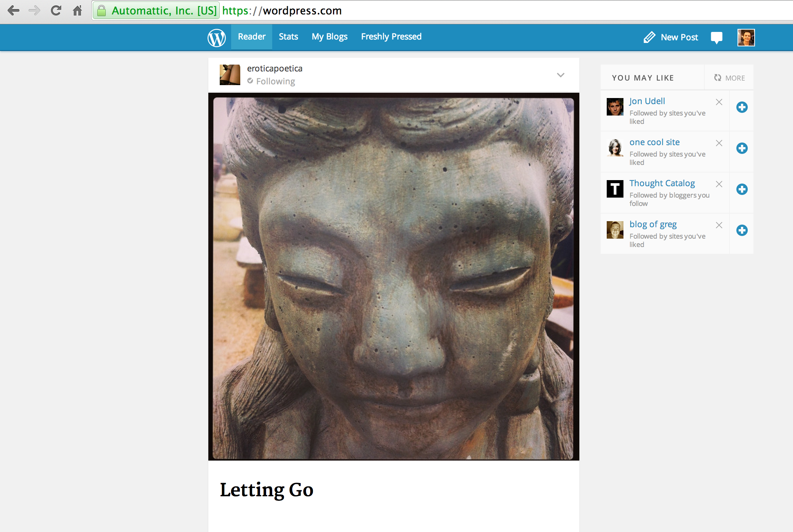
Task: Click the browser reload icon
Action: [x=56, y=11]
